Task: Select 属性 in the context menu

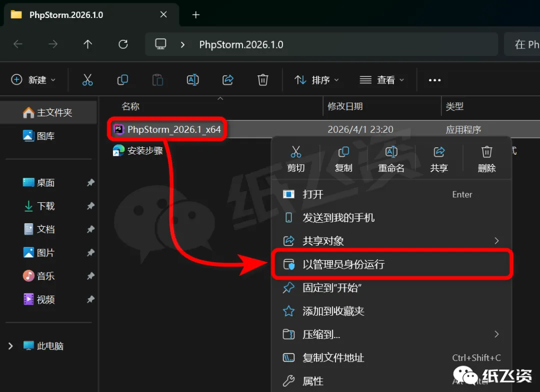Action: click(392, 382)
